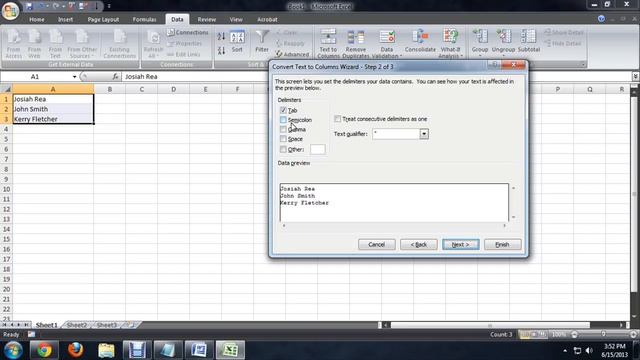Viewport: 640px width, 360px height.
Task: Open the Insert ribbon tab
Action: (x=65, y=19)
